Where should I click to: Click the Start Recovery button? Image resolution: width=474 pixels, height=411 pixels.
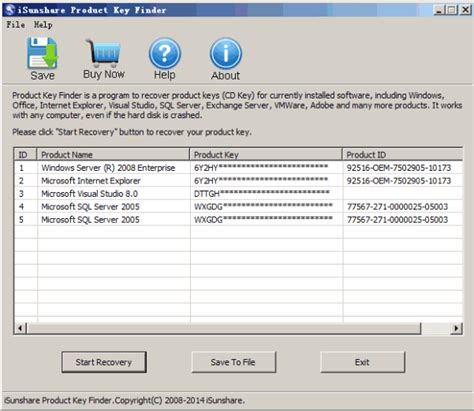click(x=104, y=362)
